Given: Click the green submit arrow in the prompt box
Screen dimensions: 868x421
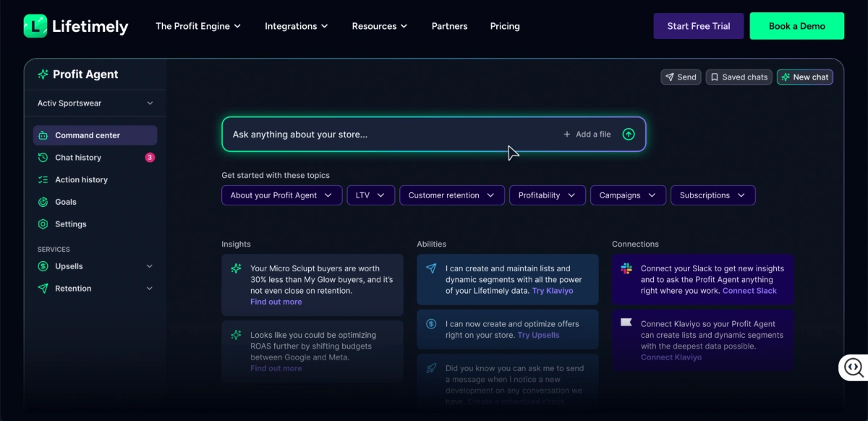Looking at the screenshot, I should pyautogui.click(x=629, y=135).
